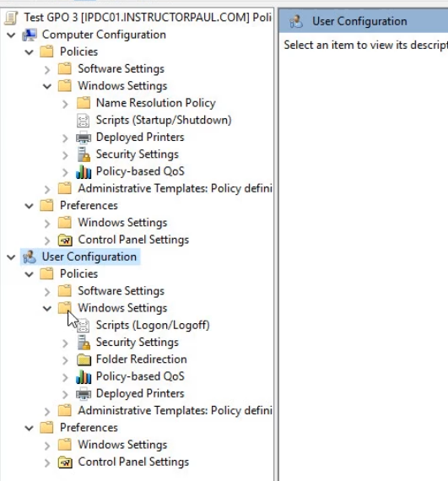Click Policy-based QoS bar chart icon under User Configuration

(x=84, y=376)
